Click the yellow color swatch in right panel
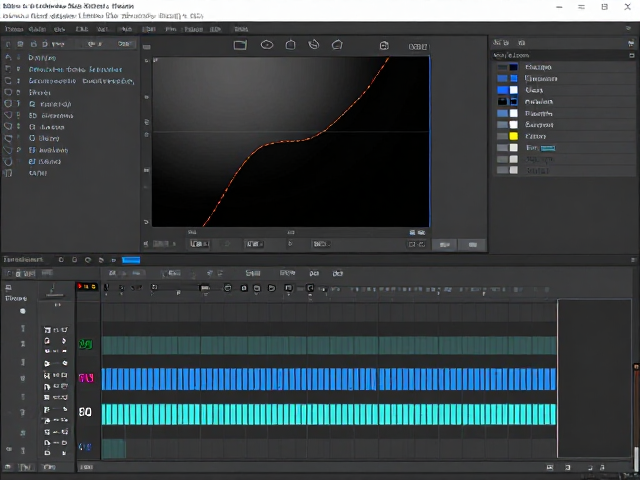Screen dimensions: 640x480 tap(513, 136)
